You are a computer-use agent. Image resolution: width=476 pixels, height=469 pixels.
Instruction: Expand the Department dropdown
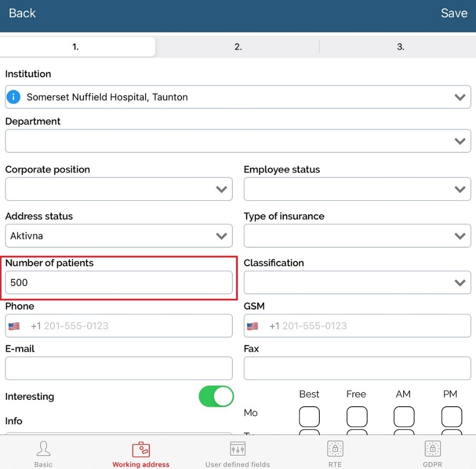click(x=237, y=141)
